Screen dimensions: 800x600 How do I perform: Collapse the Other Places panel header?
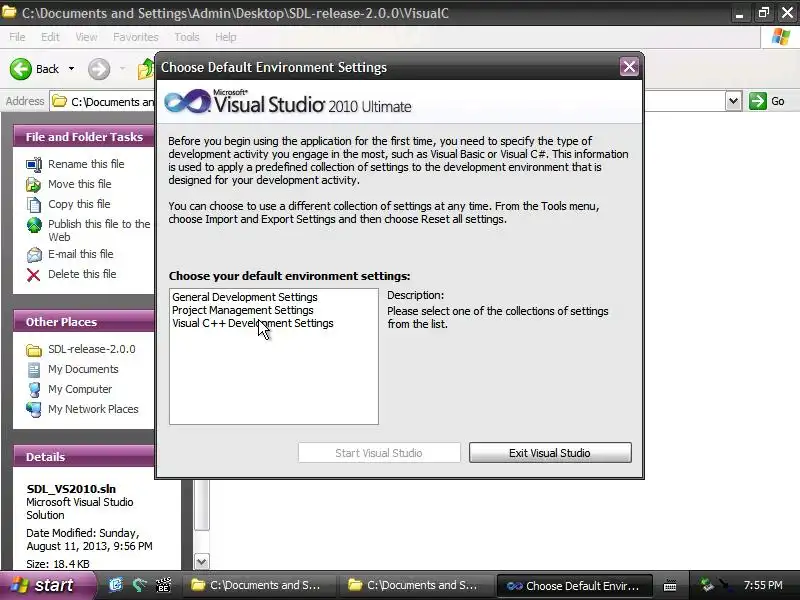(84, 322)
